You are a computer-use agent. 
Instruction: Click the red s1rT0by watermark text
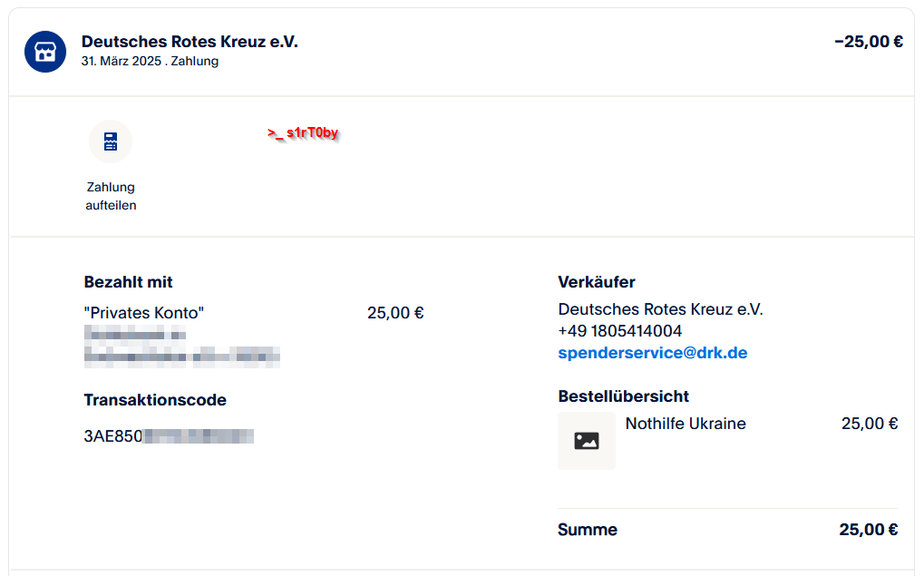pyautogui.click(x=303, y=133)
